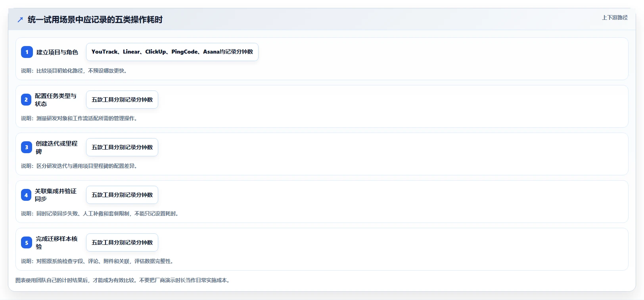Image resolution: width=644 pixels, height=300 pixels.
Task: Select step number 4 badge
Action: [x=26, y=195]
